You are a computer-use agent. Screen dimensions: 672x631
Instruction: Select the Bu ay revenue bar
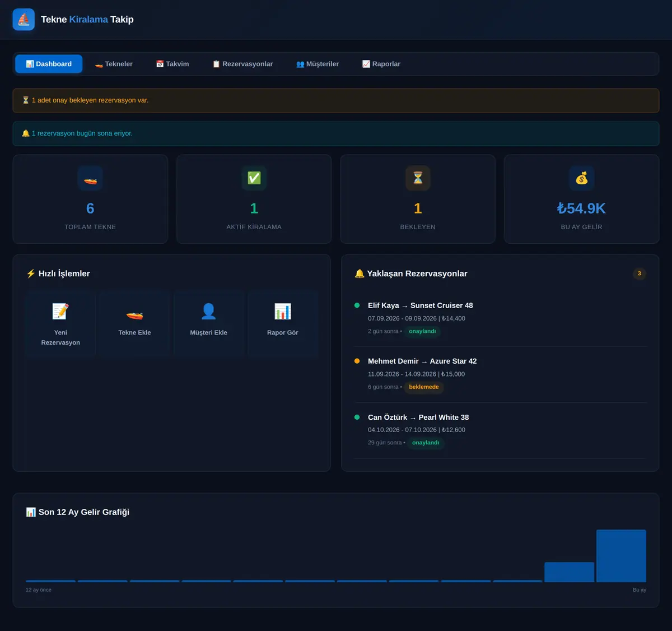[x=621, y=556]
